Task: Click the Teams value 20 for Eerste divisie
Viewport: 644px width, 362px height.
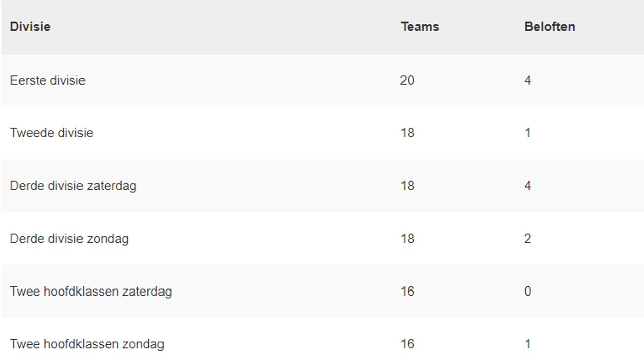Action: [407, 80]
